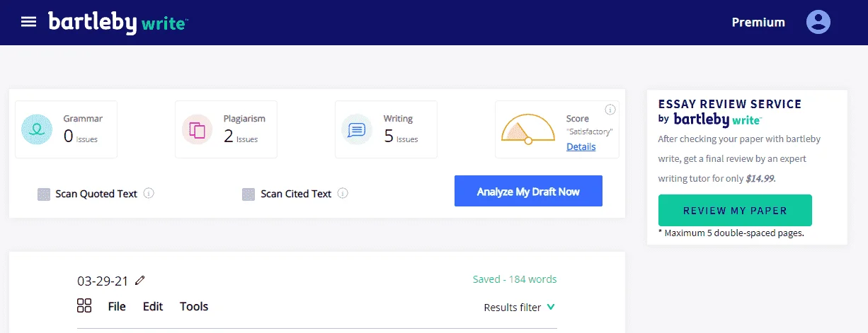Click the Essay Review Service heading
Screen dimensions: 868x333
point(730,104)
